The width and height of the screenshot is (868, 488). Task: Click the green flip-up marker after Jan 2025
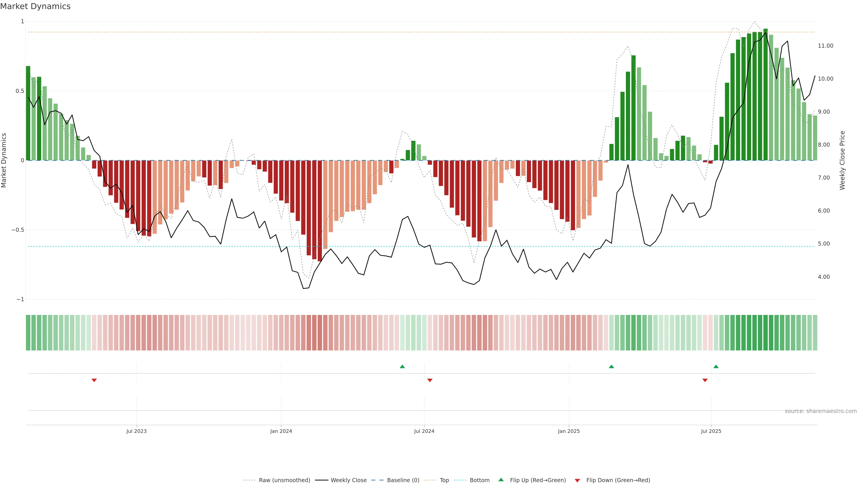pos(611,366)
